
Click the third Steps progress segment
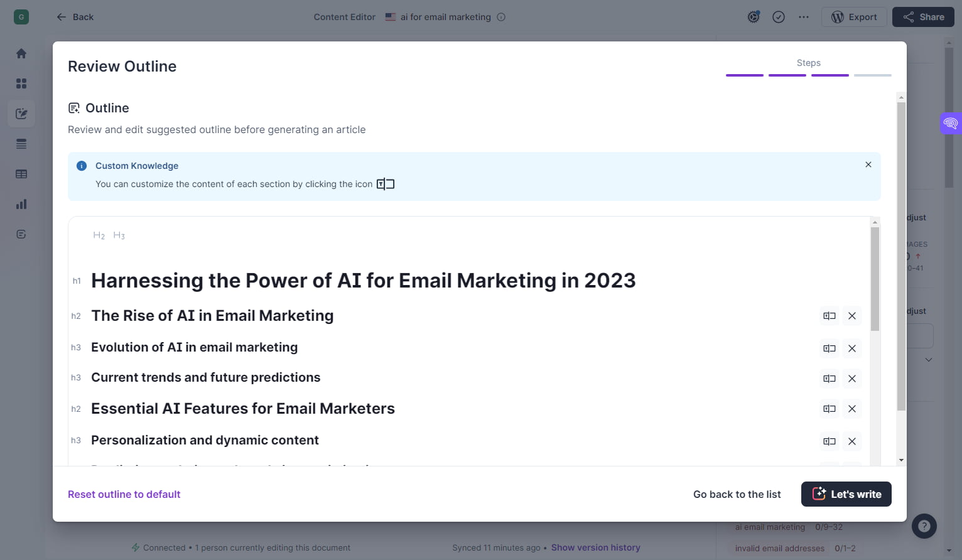coord(830,75)
